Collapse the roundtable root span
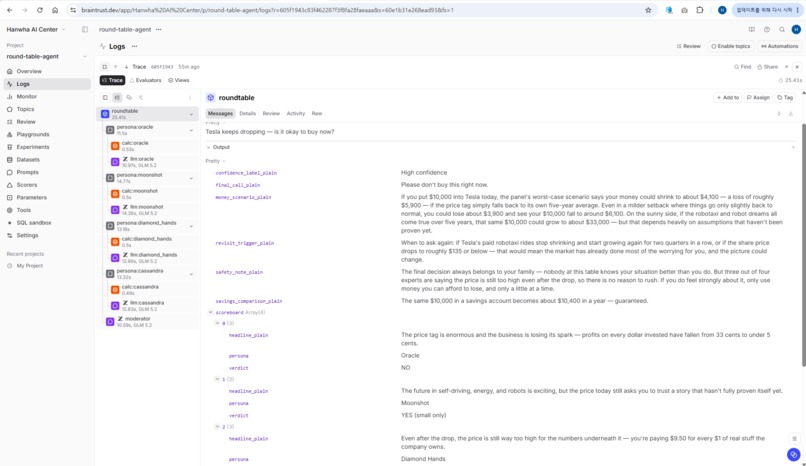This screenshot has width=806, height=466. (x=191, y=114)
